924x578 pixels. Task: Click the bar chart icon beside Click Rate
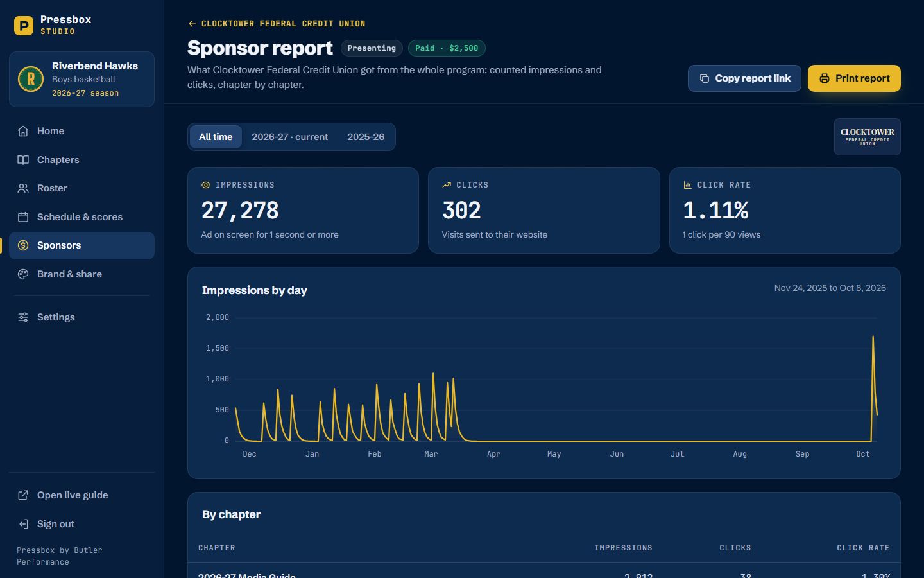pos(687,185)
